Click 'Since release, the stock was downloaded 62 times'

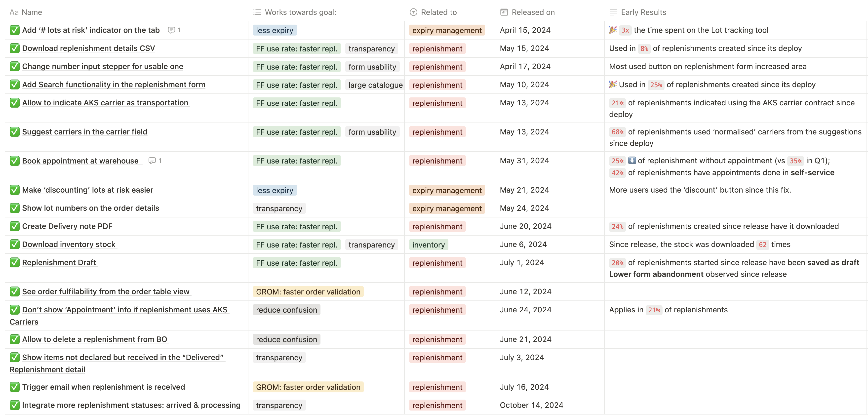700,245
